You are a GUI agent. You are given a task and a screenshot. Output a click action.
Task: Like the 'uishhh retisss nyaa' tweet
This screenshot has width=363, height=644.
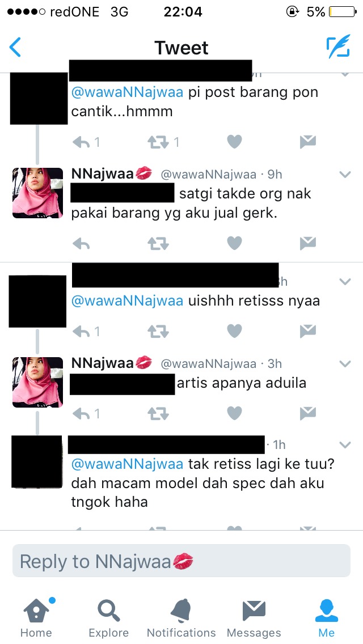pyautogui.click(x=234, y=331)
